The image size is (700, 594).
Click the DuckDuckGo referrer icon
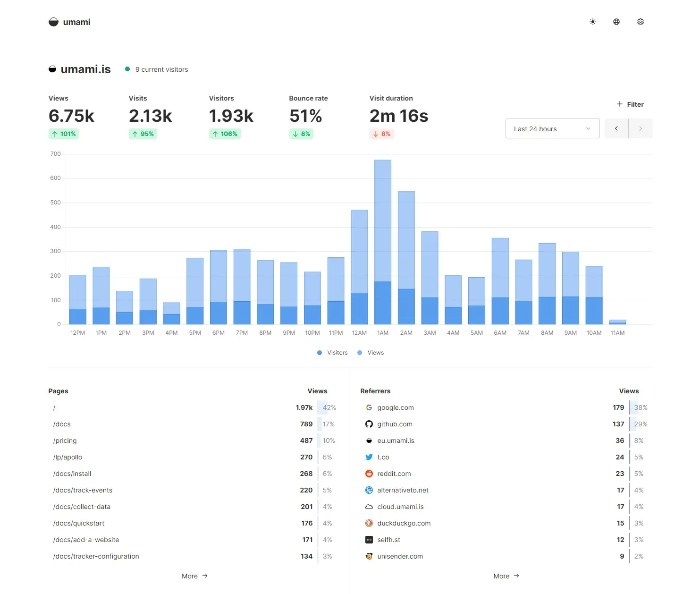[x=369, y=523]
